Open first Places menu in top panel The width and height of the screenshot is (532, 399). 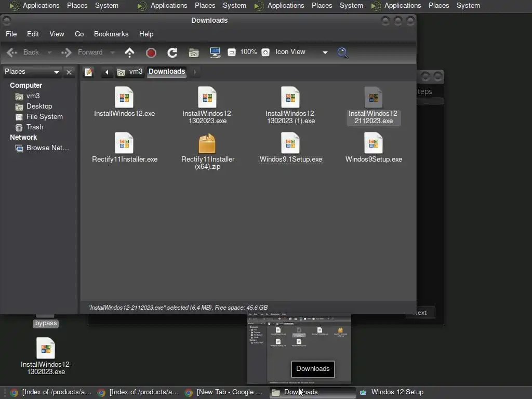pyautogui.click(x=77, y=6)
